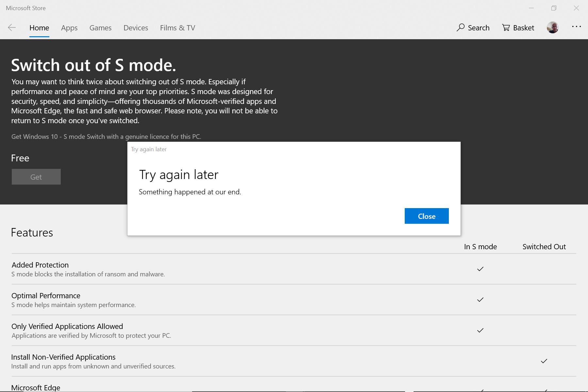Image resolution: width=588 pixels, height=392 pixels.
Task: Click the greyed Get button
Action: point(36,177)
